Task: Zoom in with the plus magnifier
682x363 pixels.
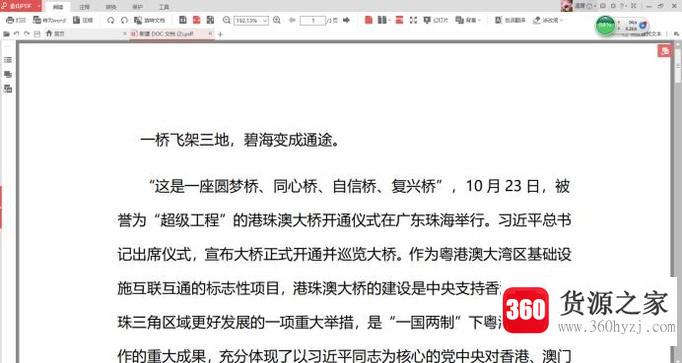Action: (277, 20)
